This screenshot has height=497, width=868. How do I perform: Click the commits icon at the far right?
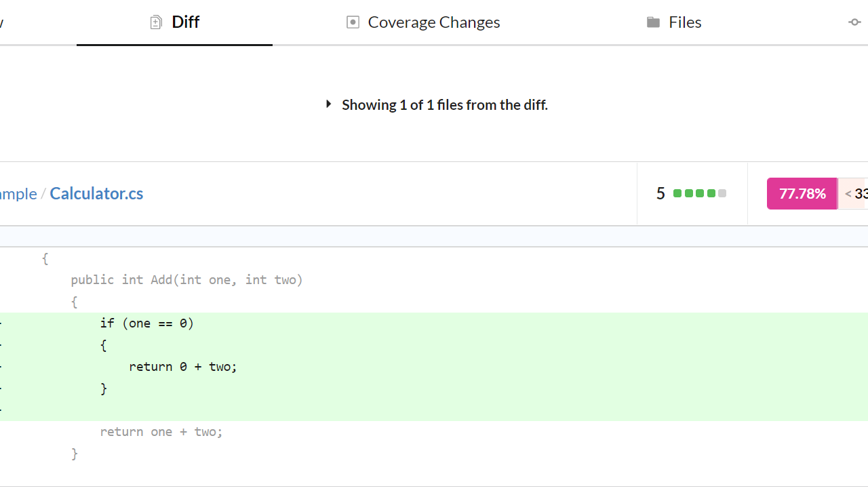[x=854, y=22]
